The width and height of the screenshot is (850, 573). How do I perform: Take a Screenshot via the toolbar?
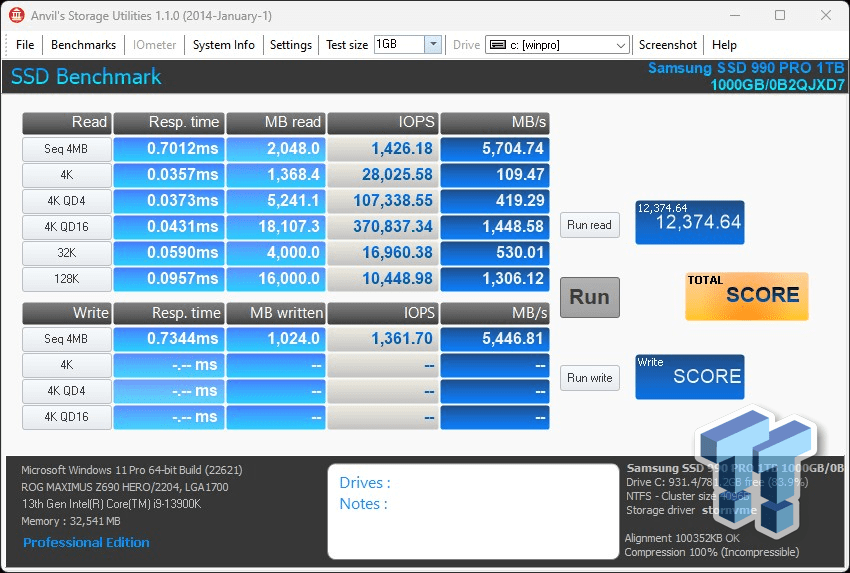pos(667,44)
